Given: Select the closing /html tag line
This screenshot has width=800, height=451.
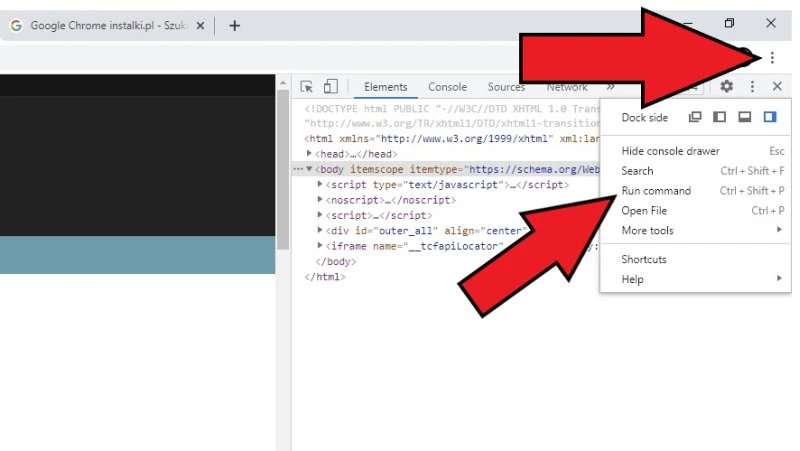Looking at the screenshot, I should coord(325,277).
